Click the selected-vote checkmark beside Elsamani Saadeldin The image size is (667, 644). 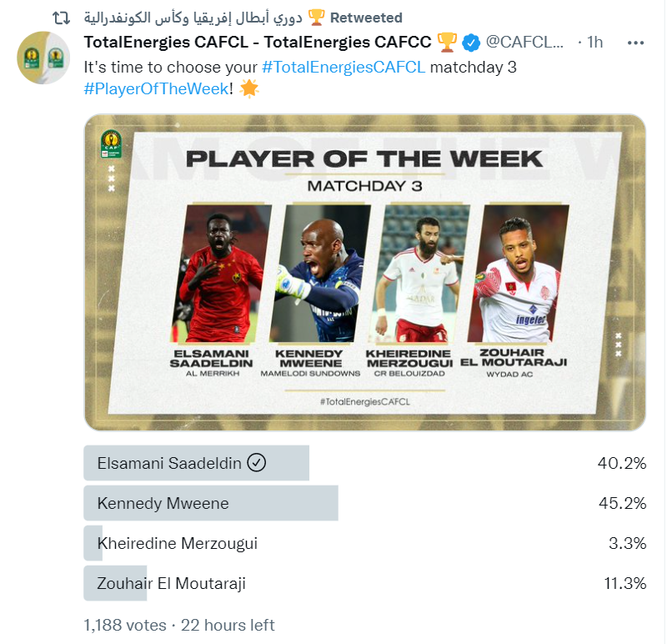[257, 462]
